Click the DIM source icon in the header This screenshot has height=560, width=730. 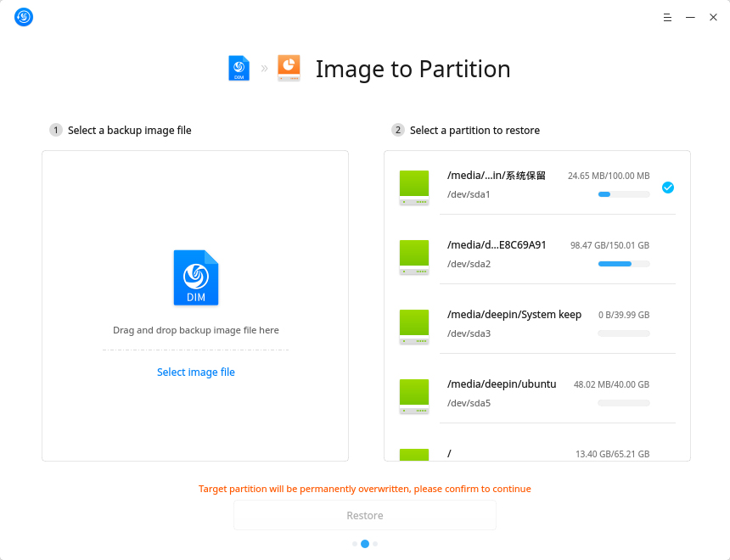[x=239, y=68]
